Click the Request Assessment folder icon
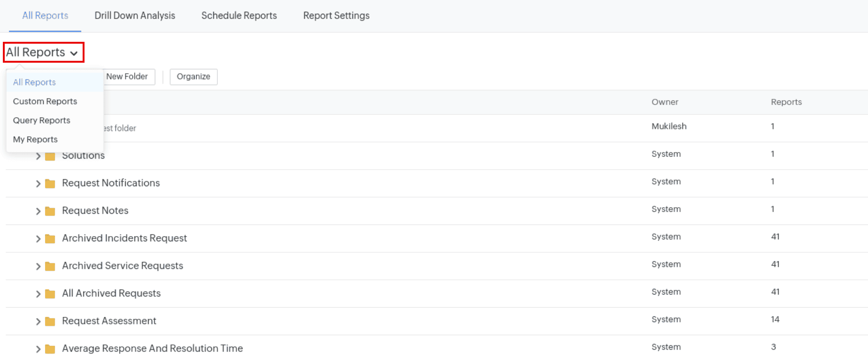Image resolution: width=868 pixels, height=362 pixels. 50,322
